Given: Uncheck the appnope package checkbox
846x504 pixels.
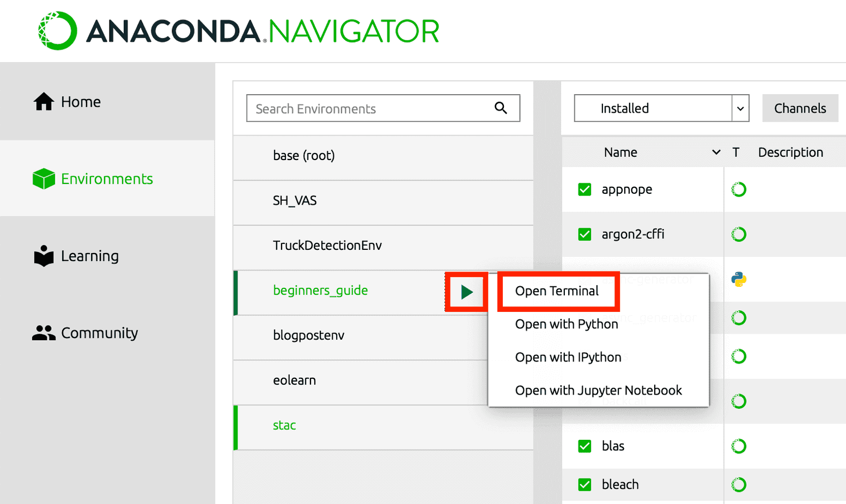Looking at the screenshot, I should point(585,189).
